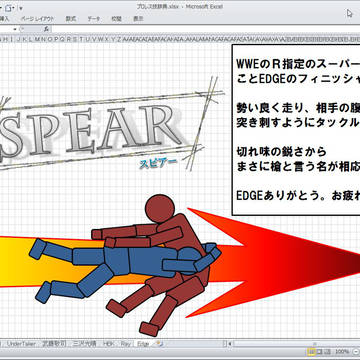This screenshot has height=360, width=360.
Task: Open the 表示 ribbon tab
Action: tap(138, 19)
